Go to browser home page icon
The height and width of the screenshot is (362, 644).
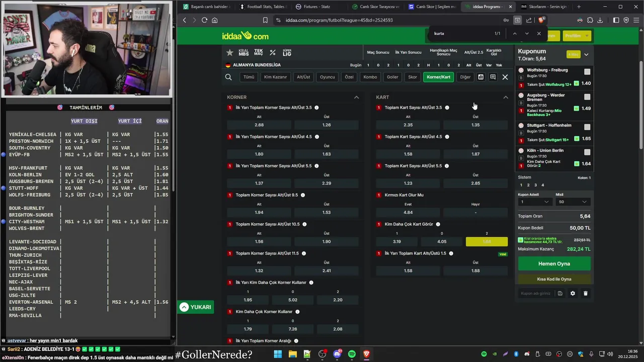(215, 20)
